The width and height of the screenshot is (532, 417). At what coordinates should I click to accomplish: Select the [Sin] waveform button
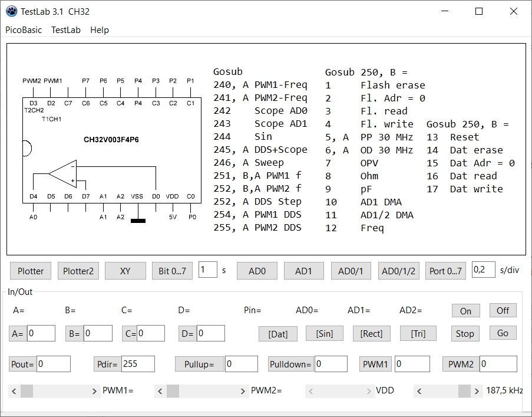click(324, 333)
